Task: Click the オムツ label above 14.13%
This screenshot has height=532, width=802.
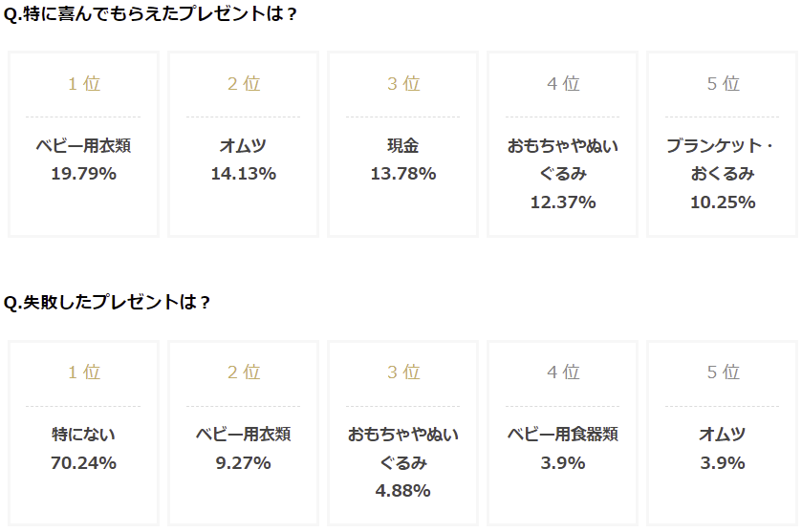Action: 243,146
